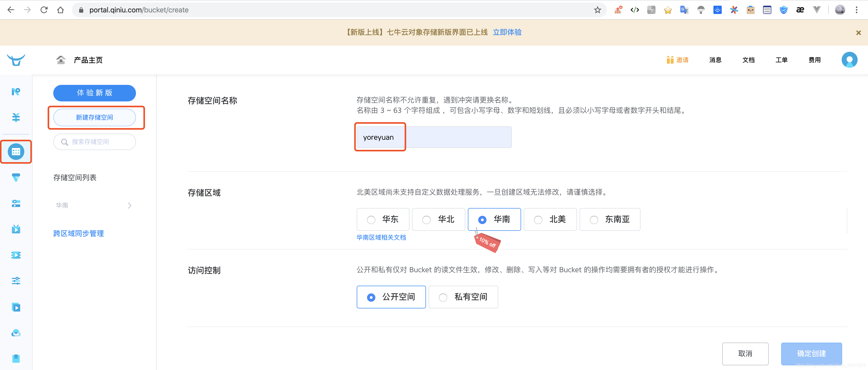Dismiss the new version banner
This screenshot has height=370, width=868.
coord(858,32)
